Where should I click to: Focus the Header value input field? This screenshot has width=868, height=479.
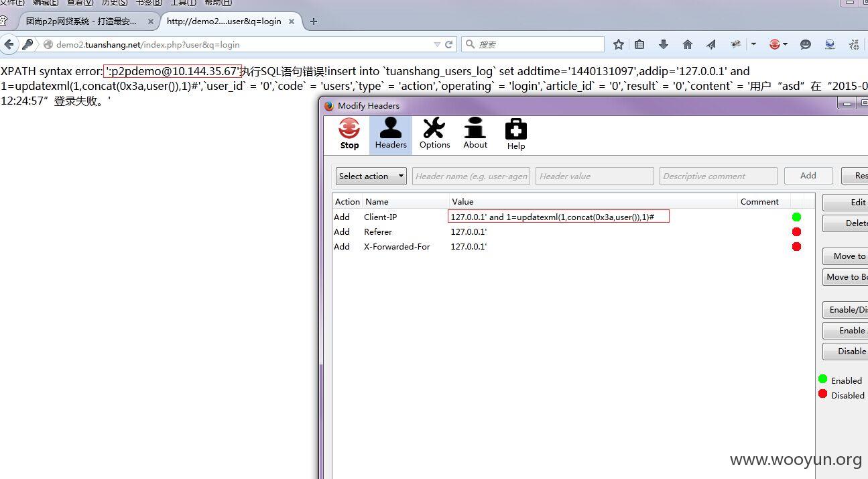[595, 176]
